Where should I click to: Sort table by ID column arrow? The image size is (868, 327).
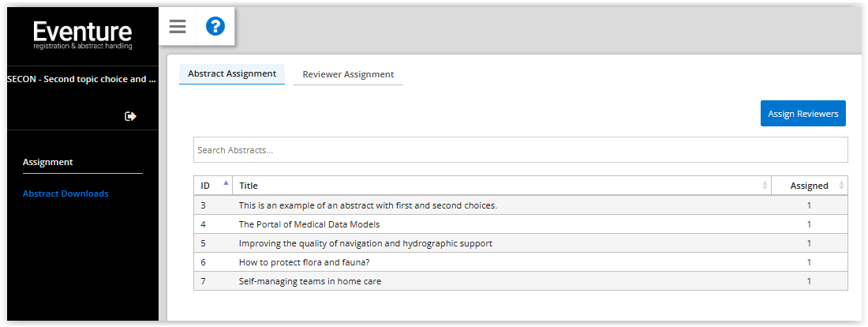point(226,182)
